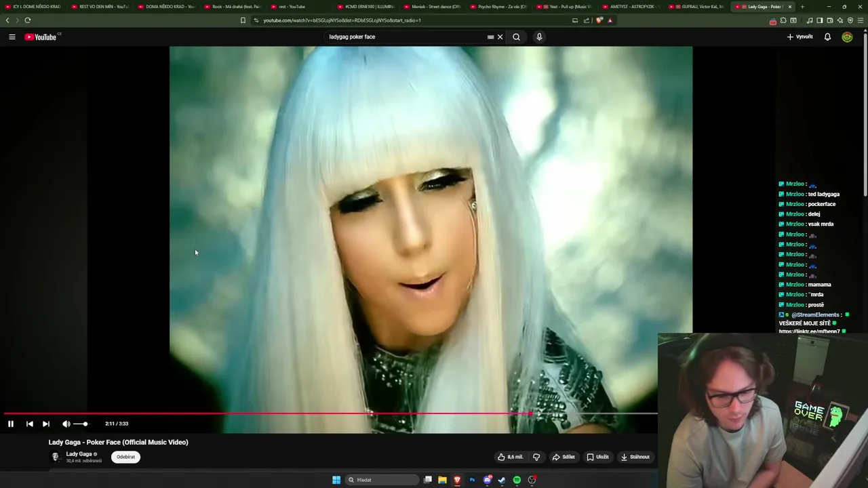Click the share page icon in address bar
868x488 pixels.
587,20
